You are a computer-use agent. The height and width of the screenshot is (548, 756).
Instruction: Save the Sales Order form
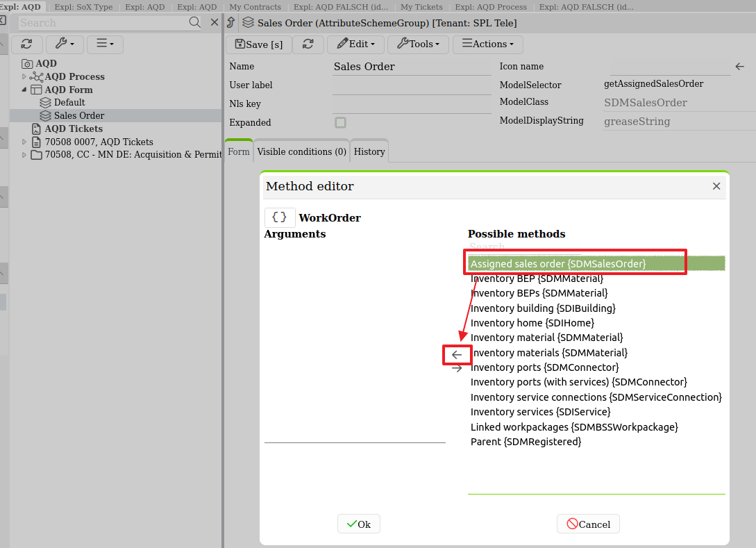tap(258, 44)
